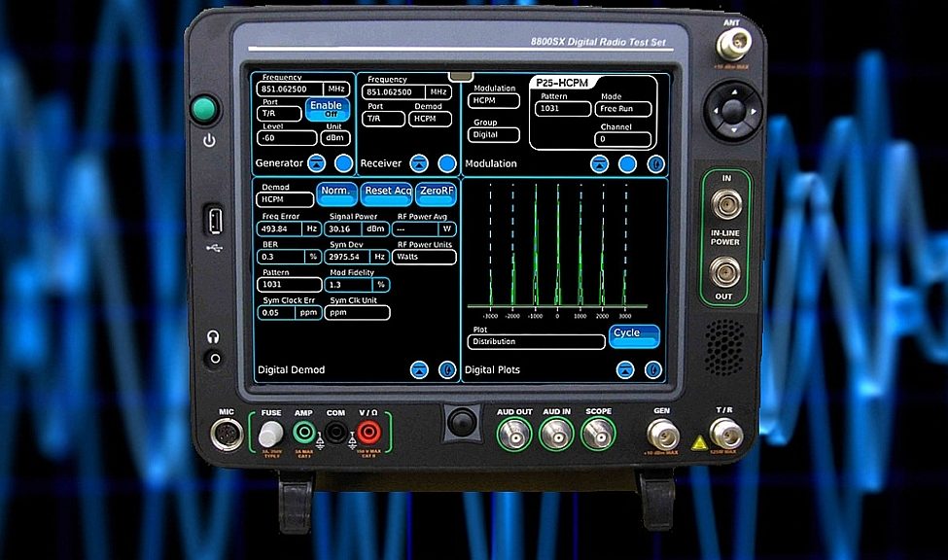The width and height of the screenshot is (948, 560).
Task: Select the P25-HCPM tab
Action: click(x=565, y=84)
